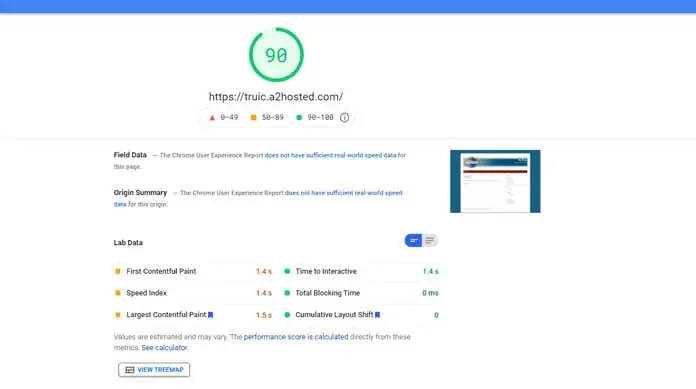Click the green dot beside Total Blocking Time
Image resolution: width=696 pixels, height=389 pixels.
point(287,293)
